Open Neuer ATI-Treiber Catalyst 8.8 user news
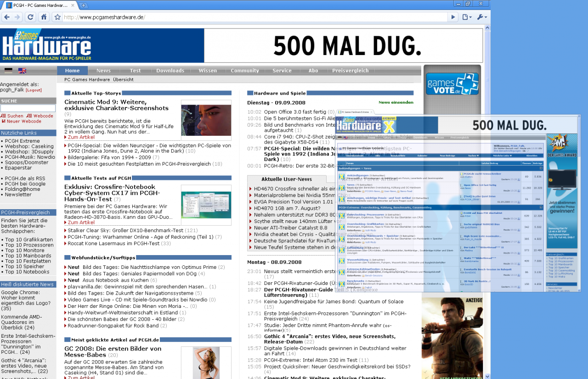 tap(291, 228)
